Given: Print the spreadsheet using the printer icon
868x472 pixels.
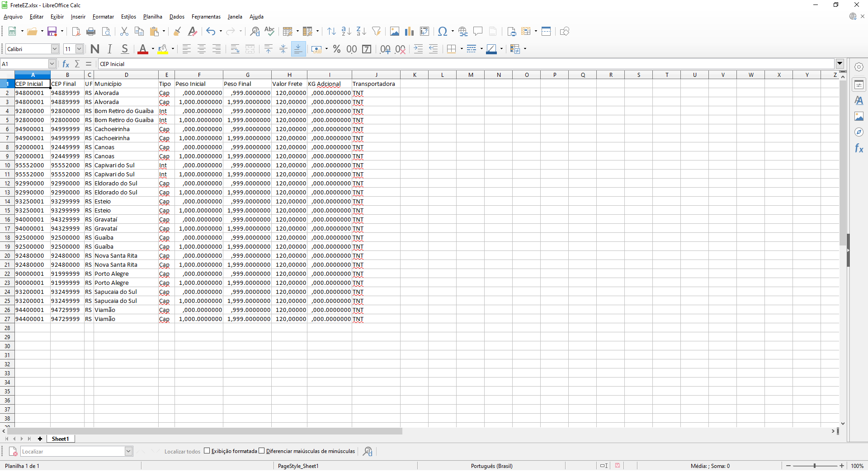Looking at the screenshot, I should 91,31.
